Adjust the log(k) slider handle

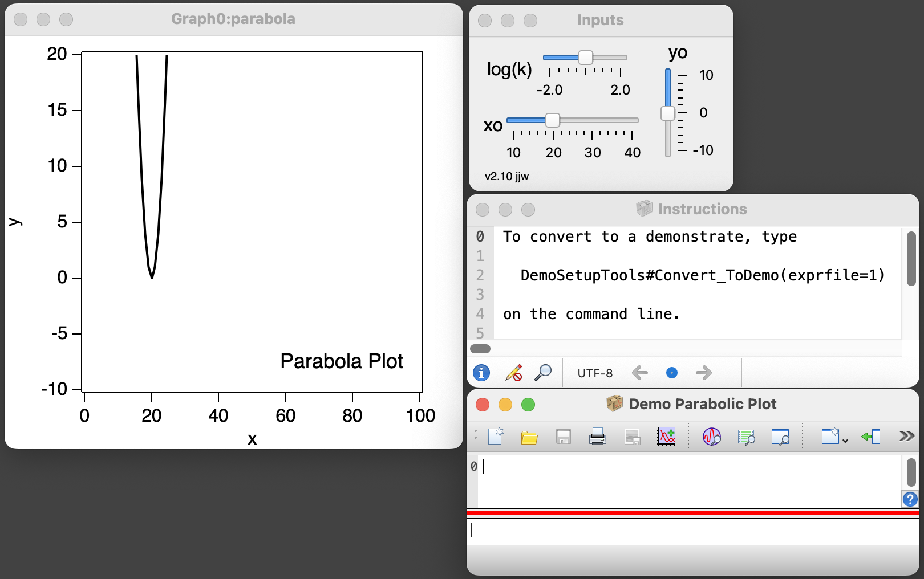(x=585, y=57)
